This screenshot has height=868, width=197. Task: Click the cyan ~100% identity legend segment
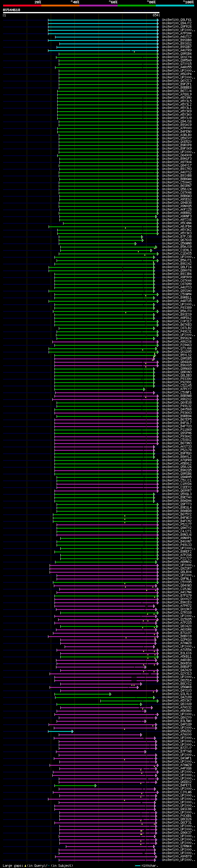175,6
